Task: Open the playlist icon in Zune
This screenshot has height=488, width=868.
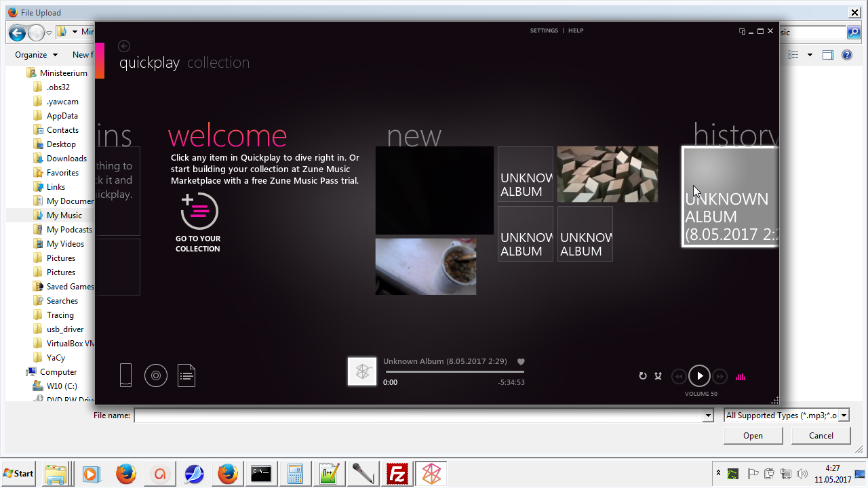Action: (186, 375)
